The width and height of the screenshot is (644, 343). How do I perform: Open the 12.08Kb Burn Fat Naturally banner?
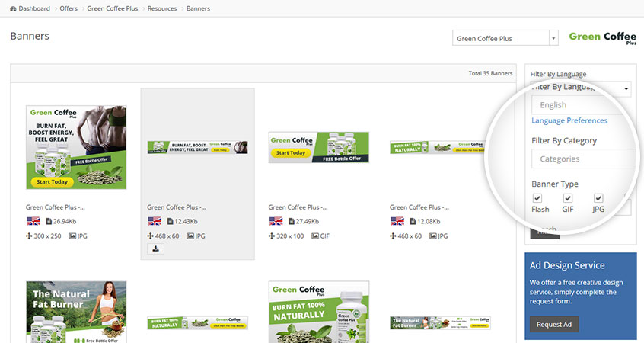pyautogui.click(x=438, y=147)
